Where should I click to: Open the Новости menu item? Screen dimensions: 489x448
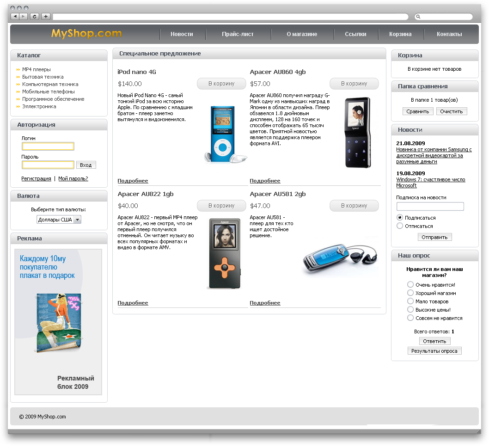(182, 34)
